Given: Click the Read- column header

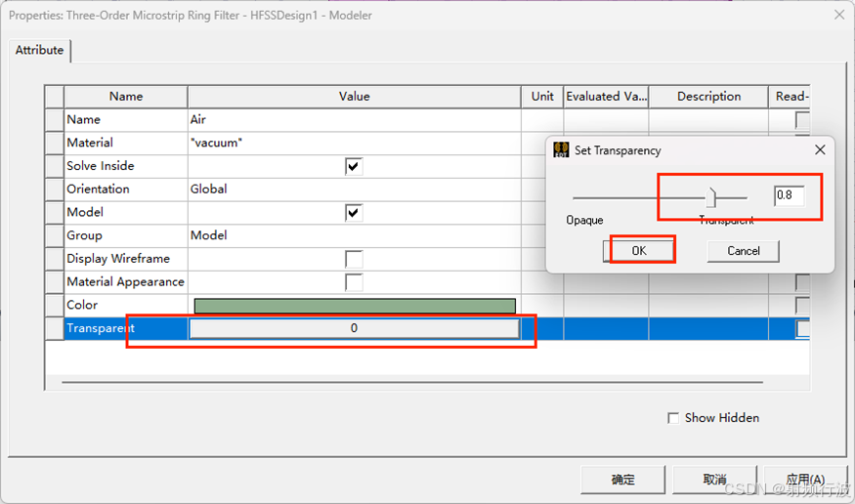Looking at the screenshot, I should pyautogui.click(x=790, y=97).
